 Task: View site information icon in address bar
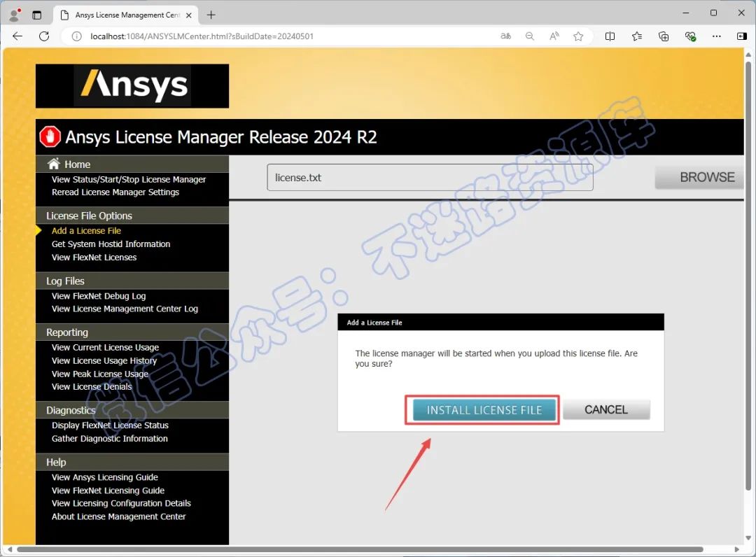click(x=77, y=36)
